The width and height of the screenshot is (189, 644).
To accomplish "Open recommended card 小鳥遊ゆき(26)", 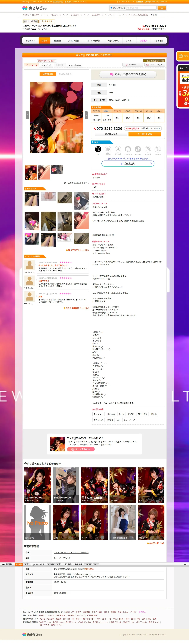I will (38, 485).
